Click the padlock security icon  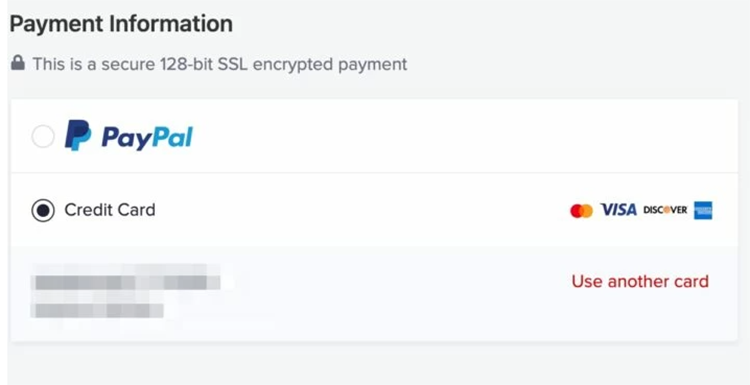click(x=18, y=63)
